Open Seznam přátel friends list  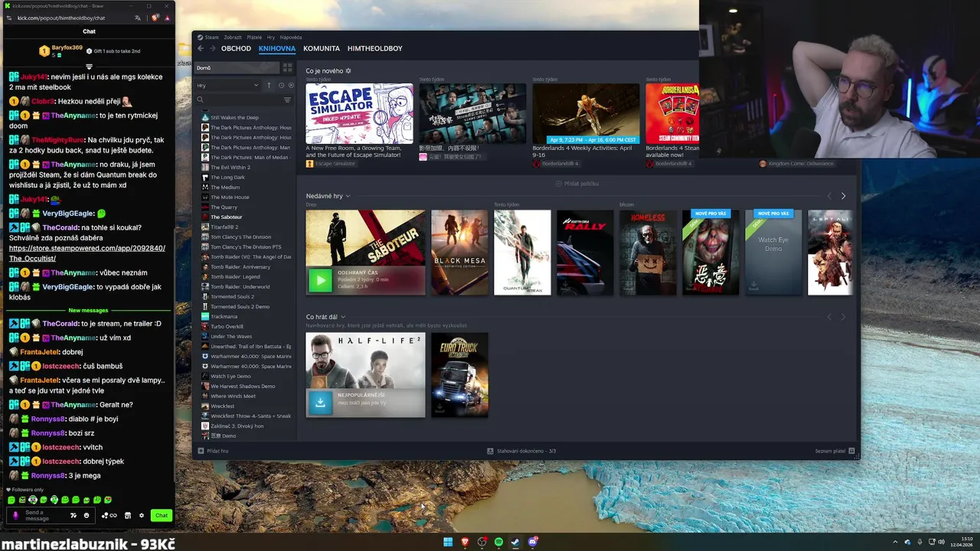point(834,451)
